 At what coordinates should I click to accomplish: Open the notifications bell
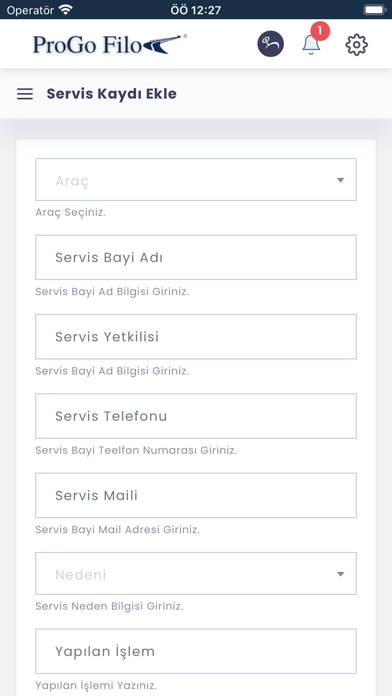click(311, 45)
